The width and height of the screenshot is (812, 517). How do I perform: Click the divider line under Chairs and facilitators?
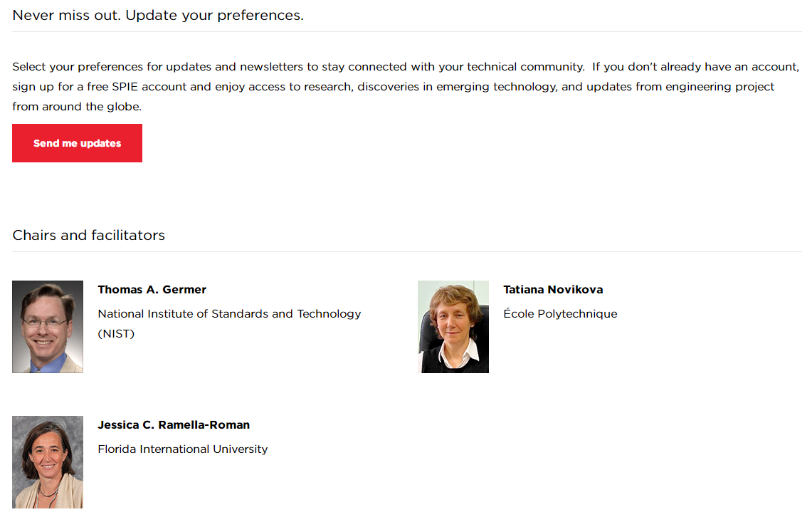[406, 252]
